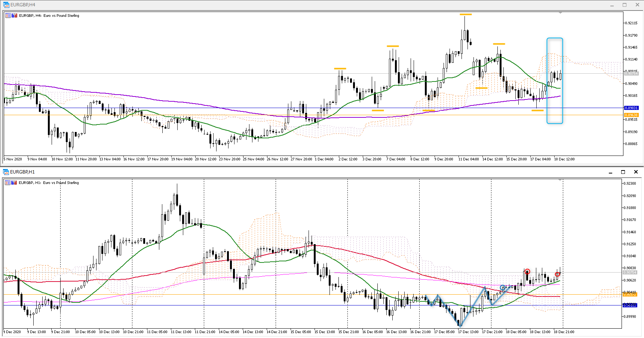Select the blue 0.89831 price label on H4

[x=631, y=108]
